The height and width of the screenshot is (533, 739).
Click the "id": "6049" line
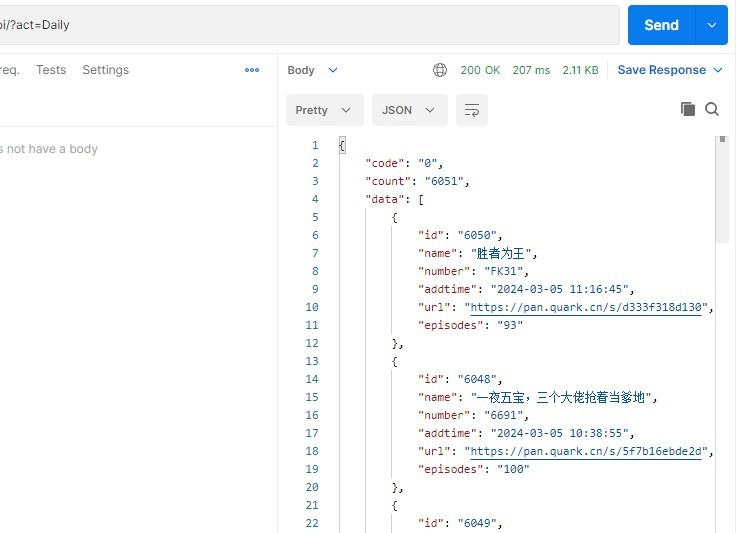460,523
